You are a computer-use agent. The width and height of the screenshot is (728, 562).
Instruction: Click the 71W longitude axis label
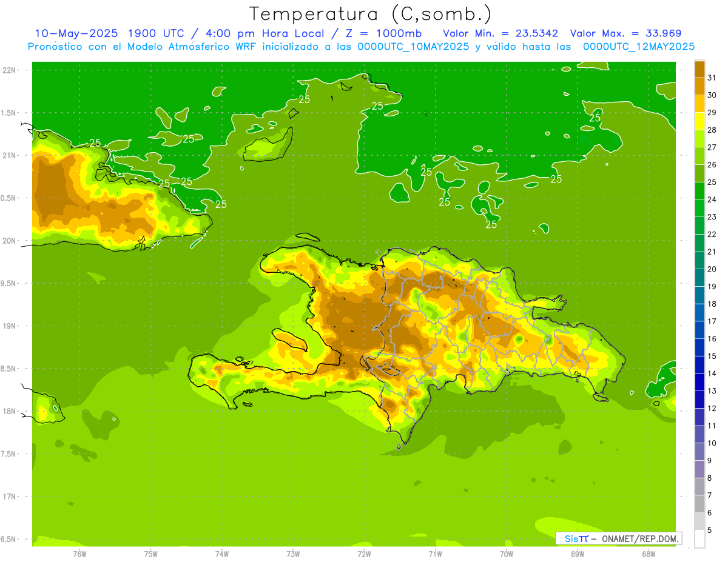point(435,554)
